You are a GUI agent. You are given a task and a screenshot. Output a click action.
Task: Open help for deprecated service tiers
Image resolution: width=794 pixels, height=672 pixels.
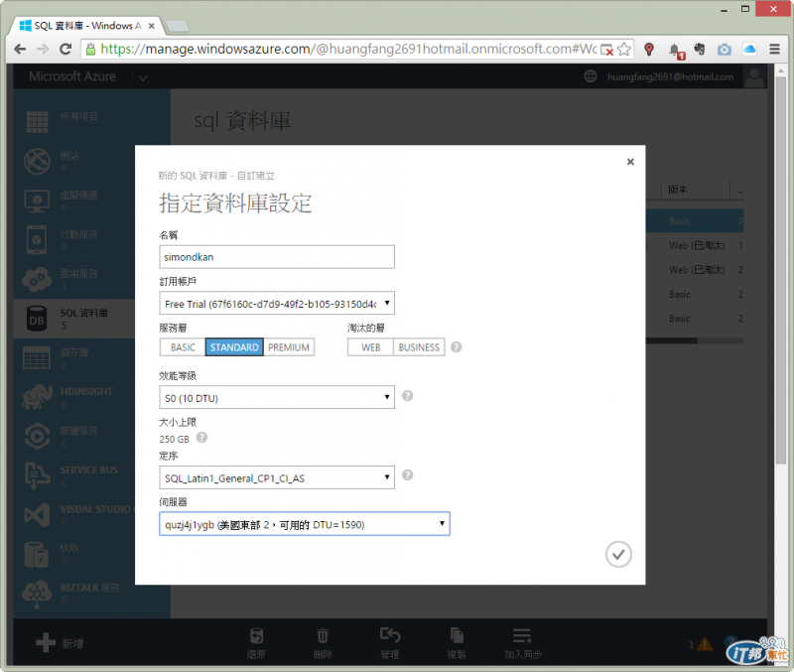click(x=457, y=346)
